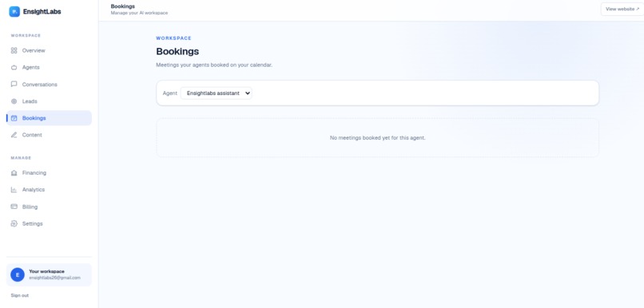Click the ensightlabs26@gmail.com email text

click(54, 278)
